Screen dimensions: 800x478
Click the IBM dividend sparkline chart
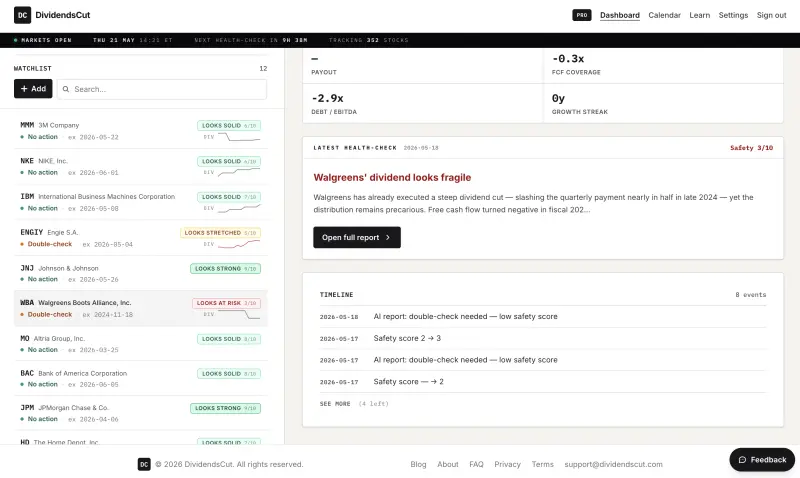click(239, 208)
